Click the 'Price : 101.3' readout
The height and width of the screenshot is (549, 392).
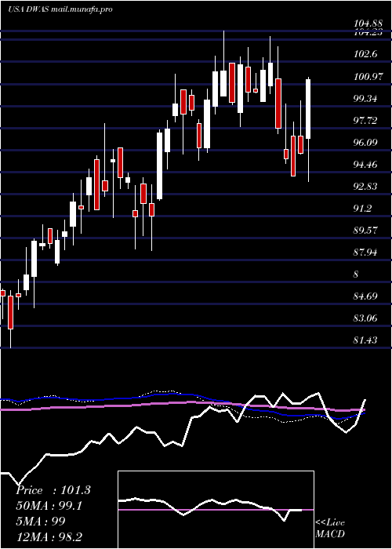pyautogui.click(x=53, y=490)
